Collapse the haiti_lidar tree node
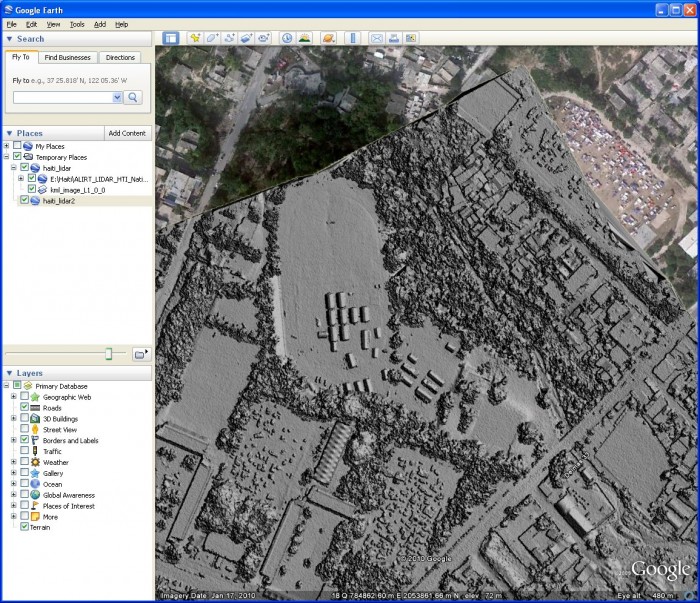 point(14,167)
